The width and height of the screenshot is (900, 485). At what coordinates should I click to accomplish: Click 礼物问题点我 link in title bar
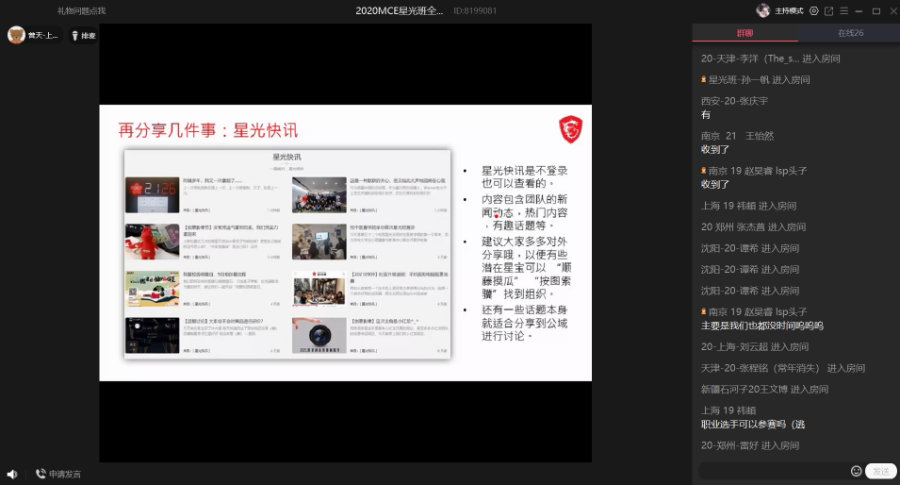point(81,11)
